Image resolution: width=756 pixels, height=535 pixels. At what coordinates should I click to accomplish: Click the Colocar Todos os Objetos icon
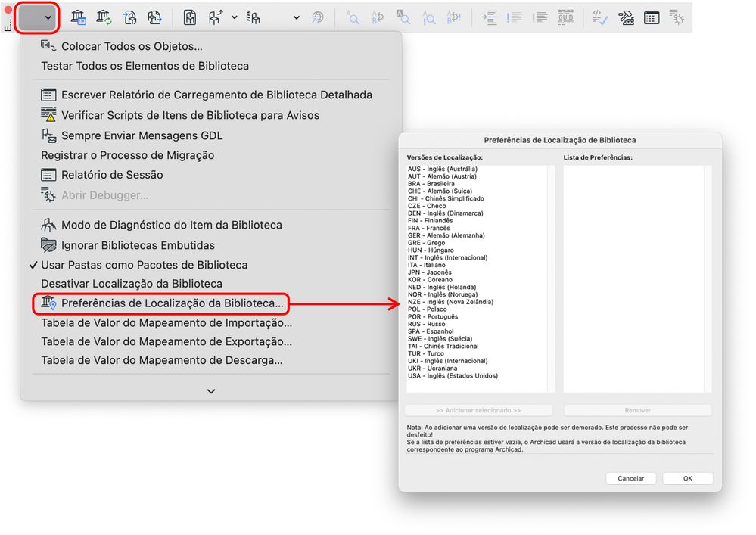48,46
